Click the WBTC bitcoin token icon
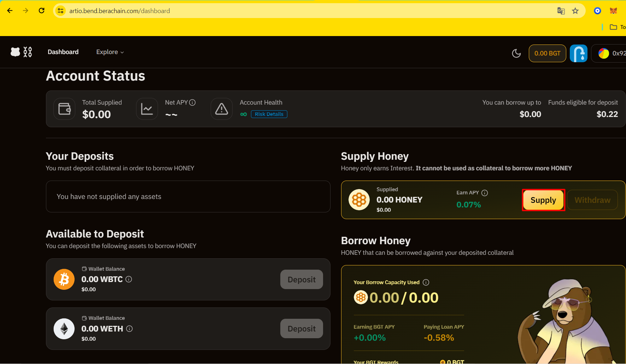The width and height of the screenshot is (626, 364). [x=64, y=280]
